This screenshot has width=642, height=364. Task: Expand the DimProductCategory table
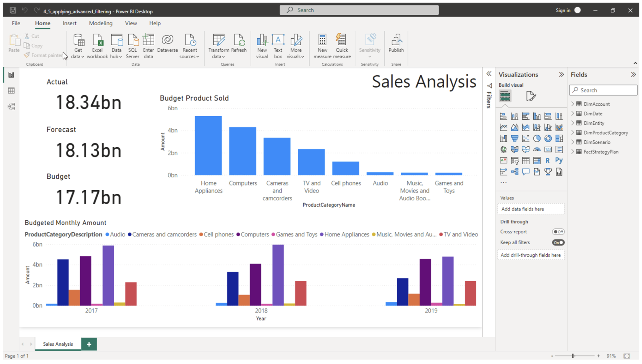tap(573, 132)
